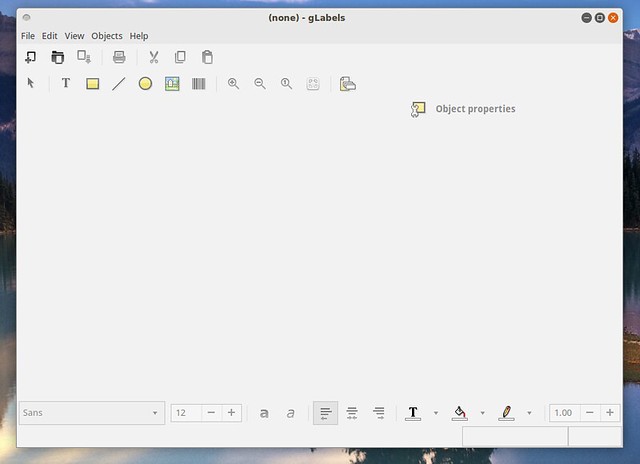The height and width of the screenshot is (464, 640).
Task: Click the Zoom in magnifier icon
Action: click(233, 84)
